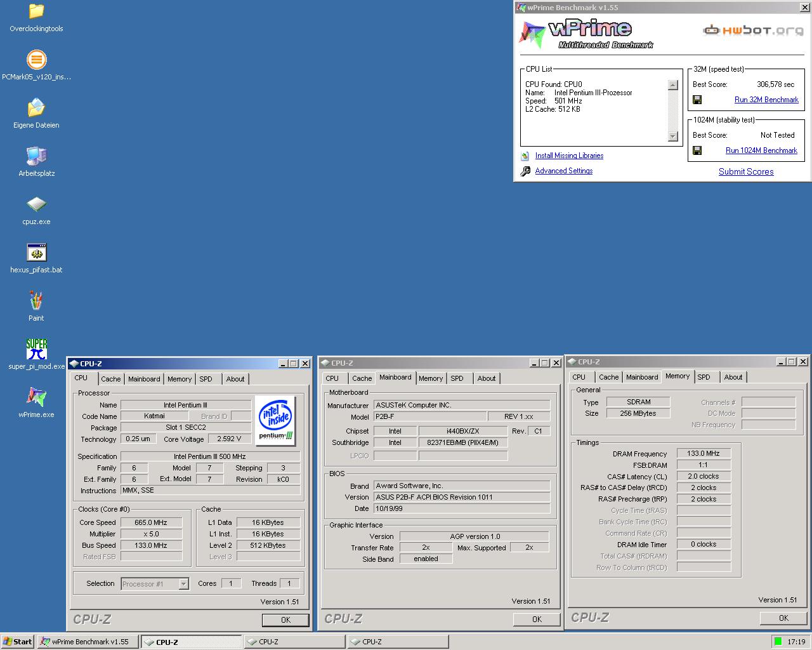
Task: Click OK in the left CPU-Z window
Action: (x=285, y=620)
